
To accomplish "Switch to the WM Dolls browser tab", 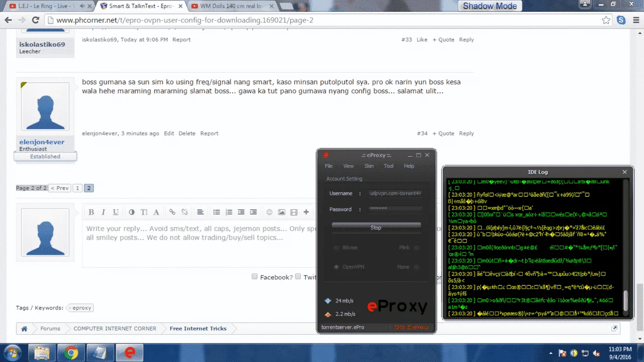I will pos(231,6).
